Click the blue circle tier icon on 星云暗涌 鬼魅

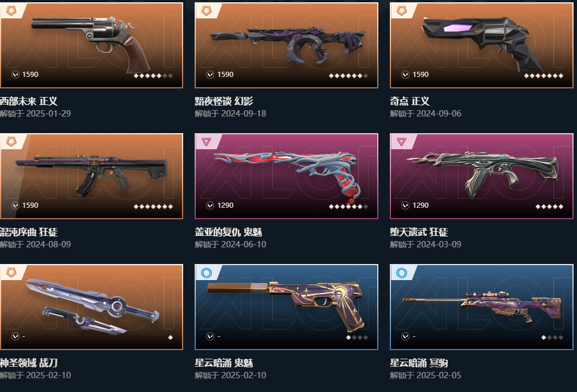[207, 273]
